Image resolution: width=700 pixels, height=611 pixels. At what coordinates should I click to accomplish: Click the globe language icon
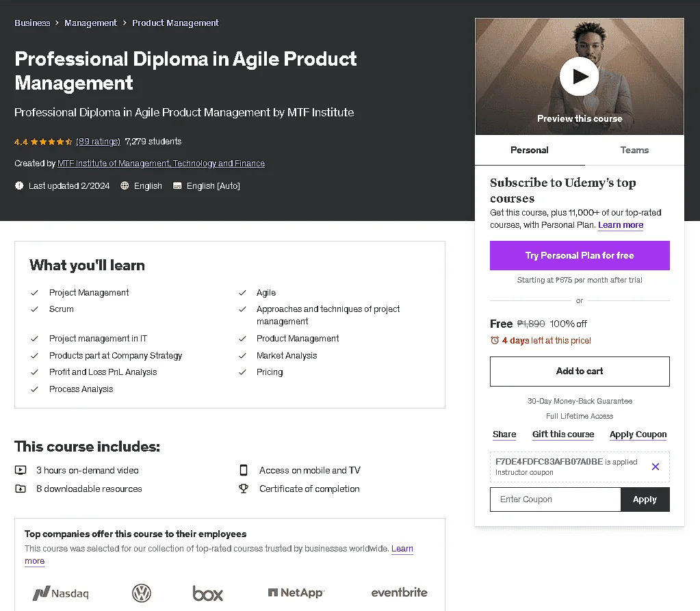(125, 185)
